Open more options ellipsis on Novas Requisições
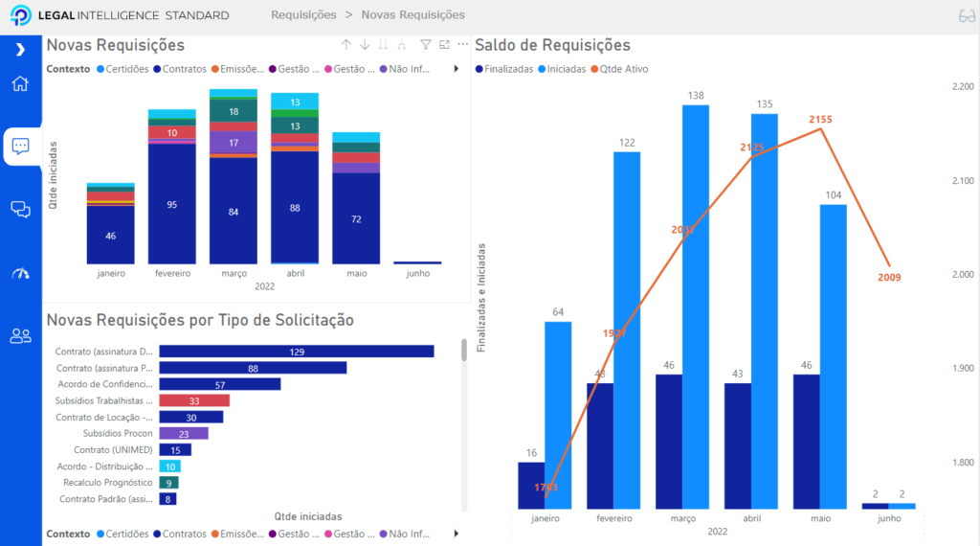 click(463, 45)
